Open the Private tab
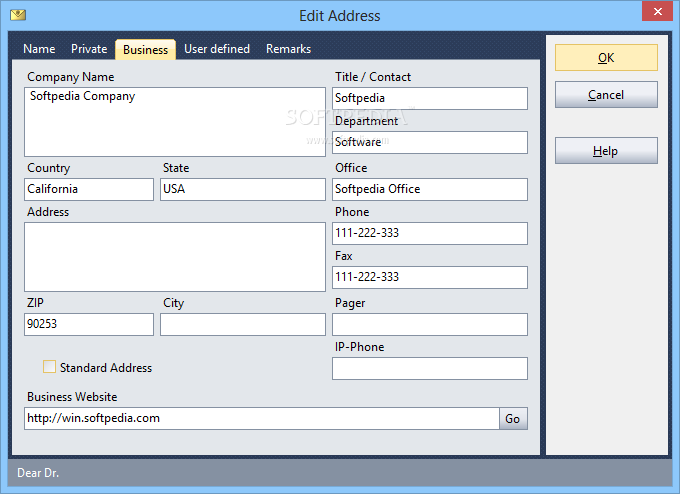Screen dimensions: 680x494 tap(89, 49)
